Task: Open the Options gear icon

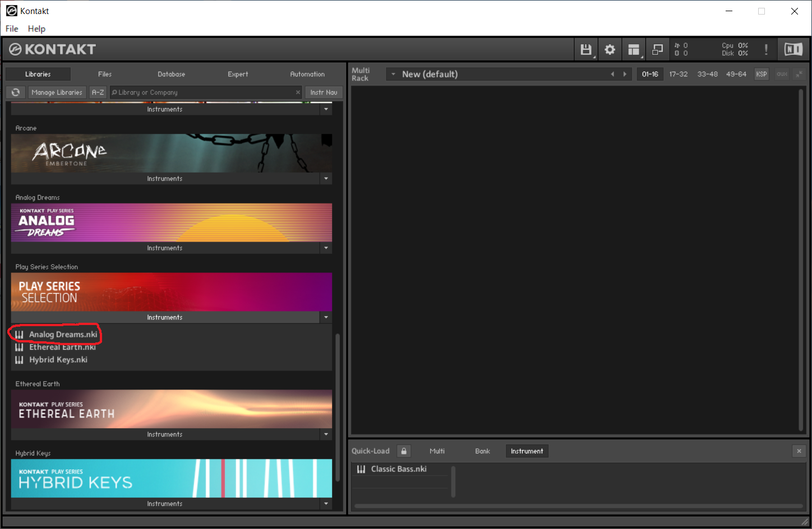Action: pyautogui.click(x=610, y=50)
